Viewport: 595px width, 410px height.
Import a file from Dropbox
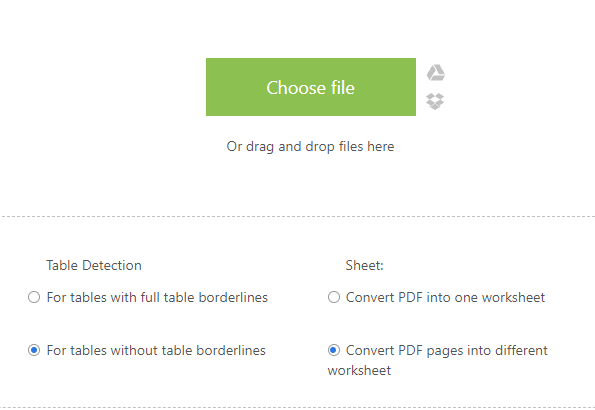[x=435, y=101]
